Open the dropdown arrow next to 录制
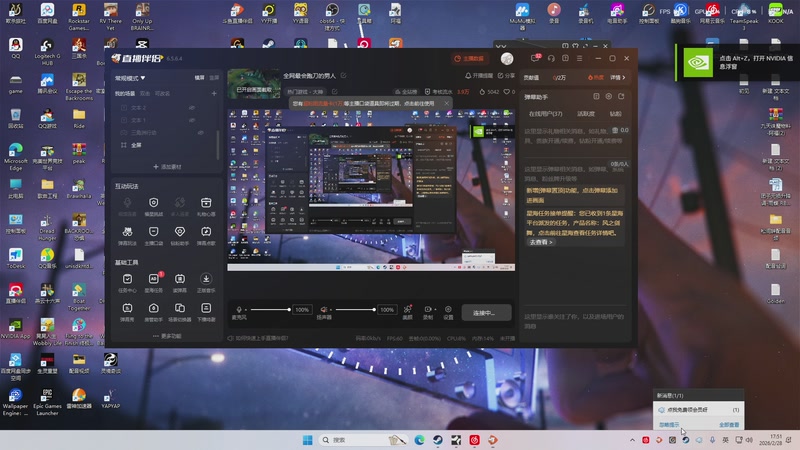Screen dimensions: 800x450 (435, 310)
